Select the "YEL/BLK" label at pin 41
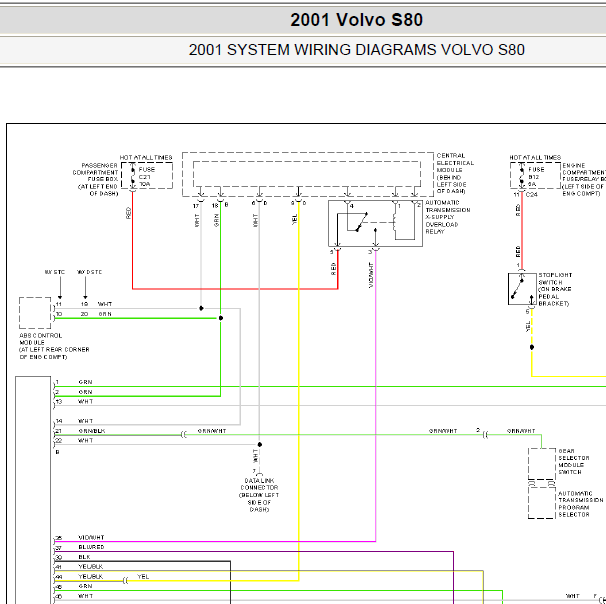 point(90,567)
